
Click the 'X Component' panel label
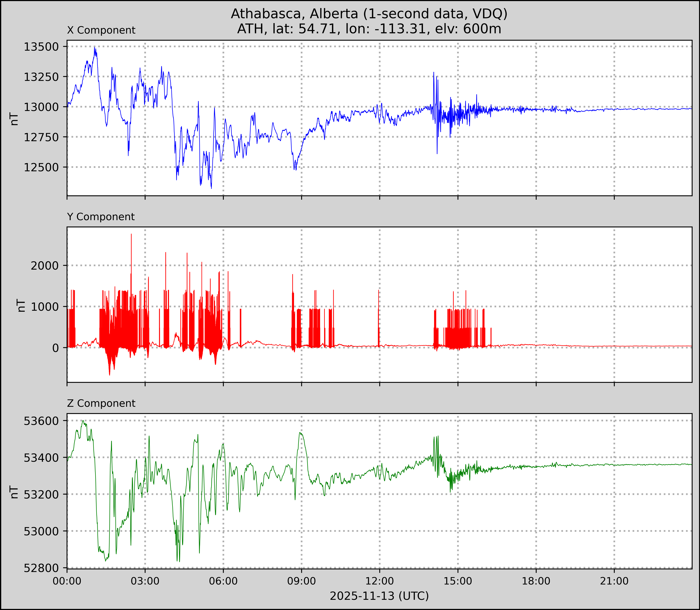tap(101, 30)
